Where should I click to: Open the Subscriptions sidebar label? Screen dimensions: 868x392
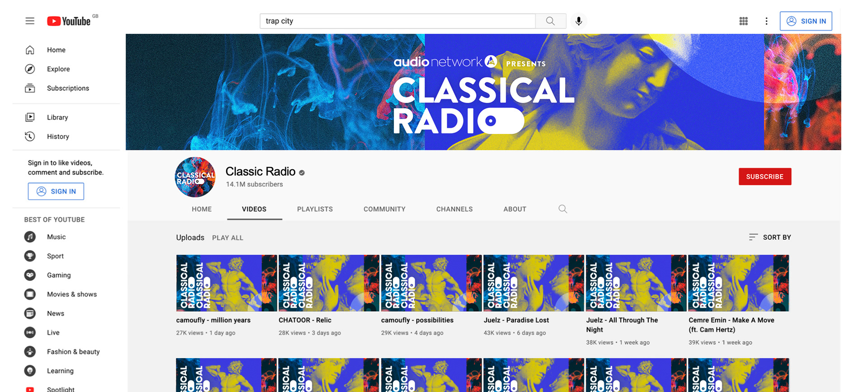pos(68,88)
